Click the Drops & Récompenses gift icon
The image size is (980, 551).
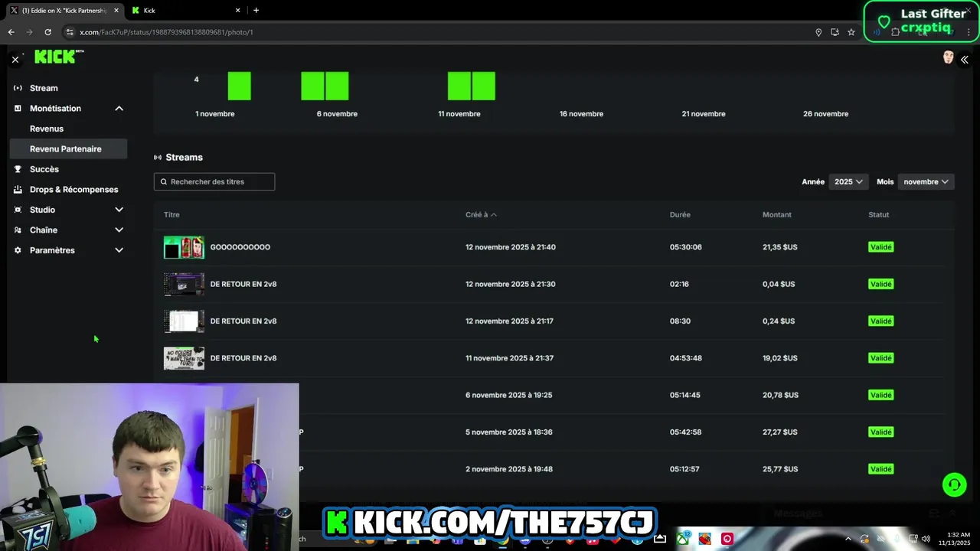coord(18,189)
